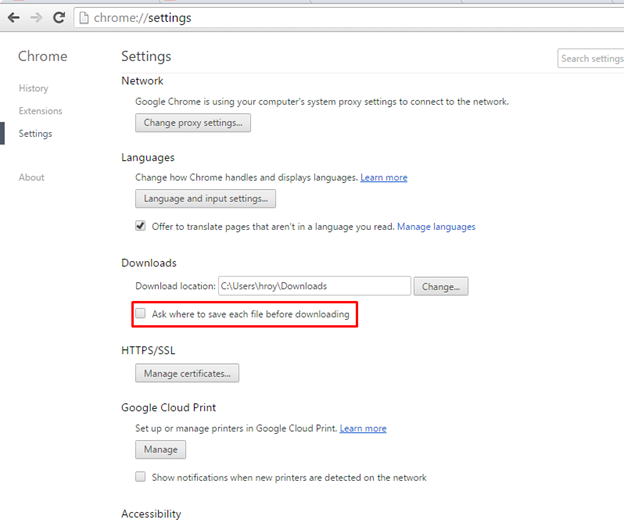Screen dimensions: 624x526
Task: Follow the Manage languages link
Action: click(x=436, y=227)
